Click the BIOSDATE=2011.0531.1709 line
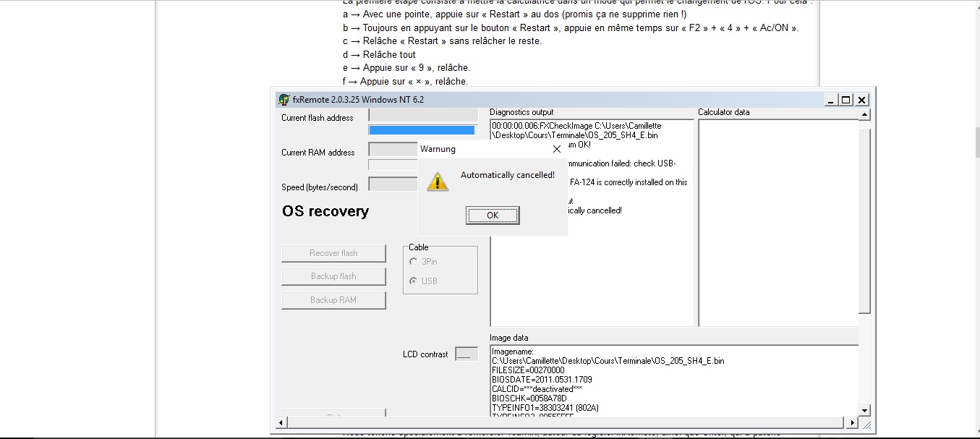Screen dimensions: 980x439 tap(542, 380)
